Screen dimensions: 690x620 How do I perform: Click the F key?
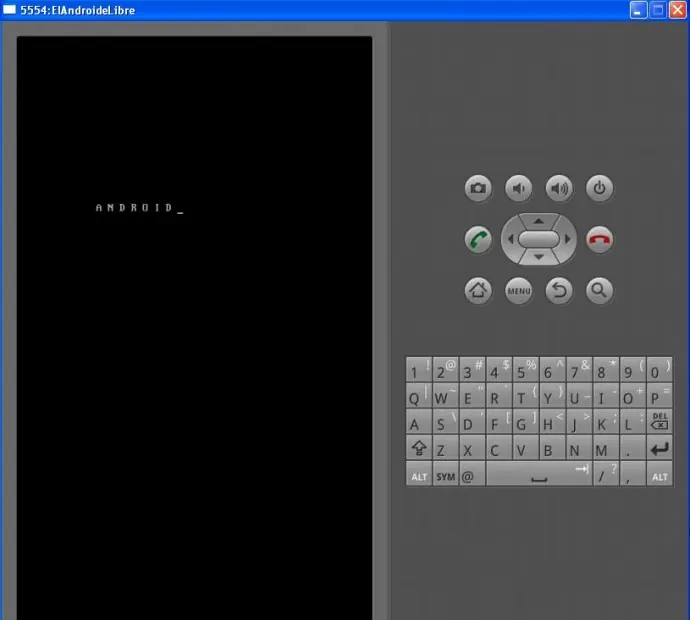pos(499,422)
